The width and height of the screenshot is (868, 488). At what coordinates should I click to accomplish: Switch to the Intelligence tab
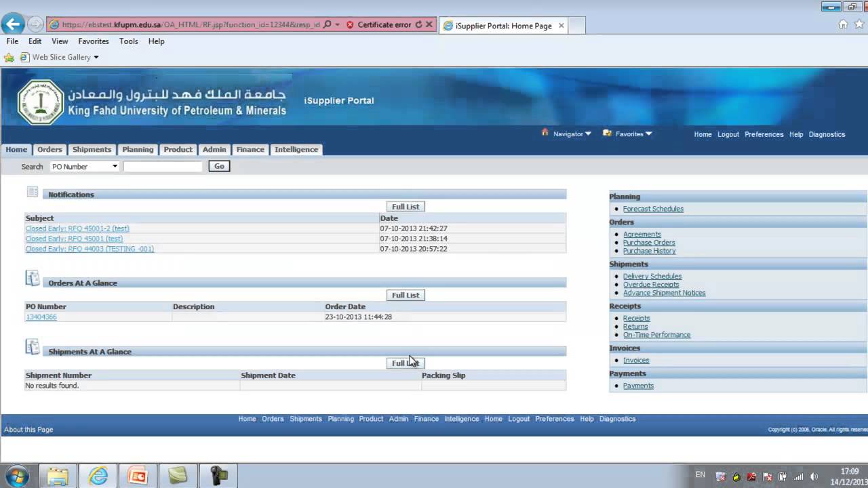click(296, 150)
